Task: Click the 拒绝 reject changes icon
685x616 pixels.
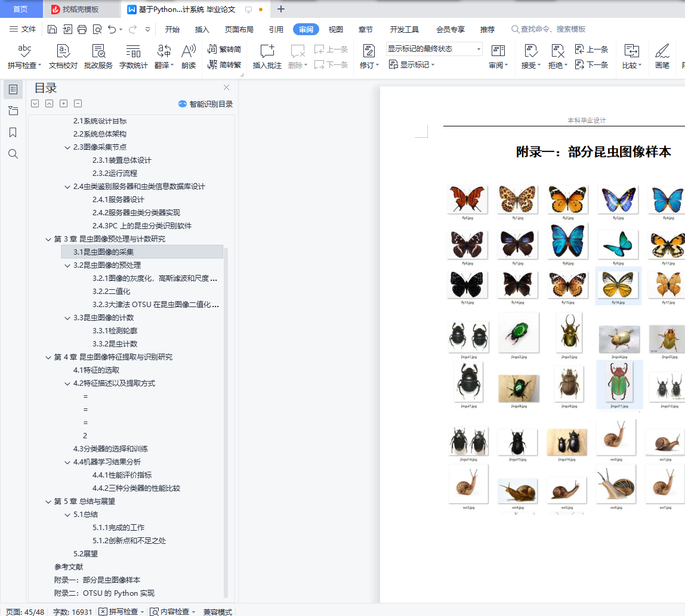Action: point(557,51)
